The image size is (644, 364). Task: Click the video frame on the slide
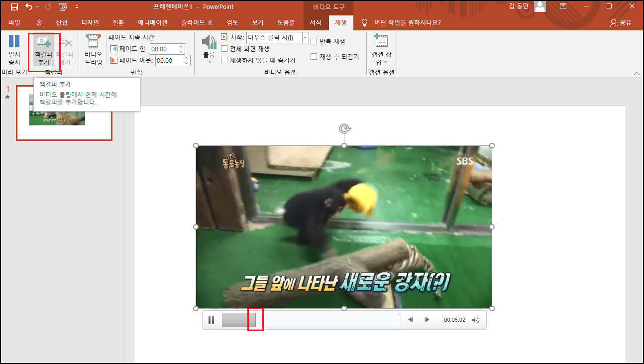click(x=344, y=227)
